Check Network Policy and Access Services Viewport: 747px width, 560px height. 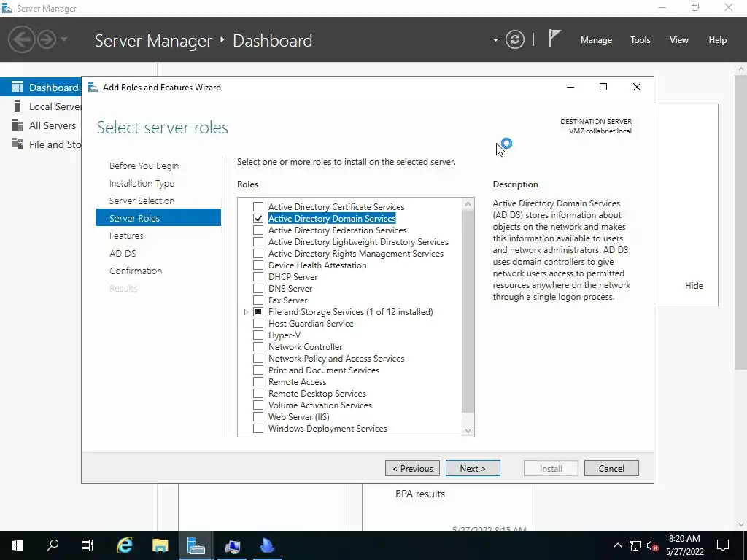[258, 359]
